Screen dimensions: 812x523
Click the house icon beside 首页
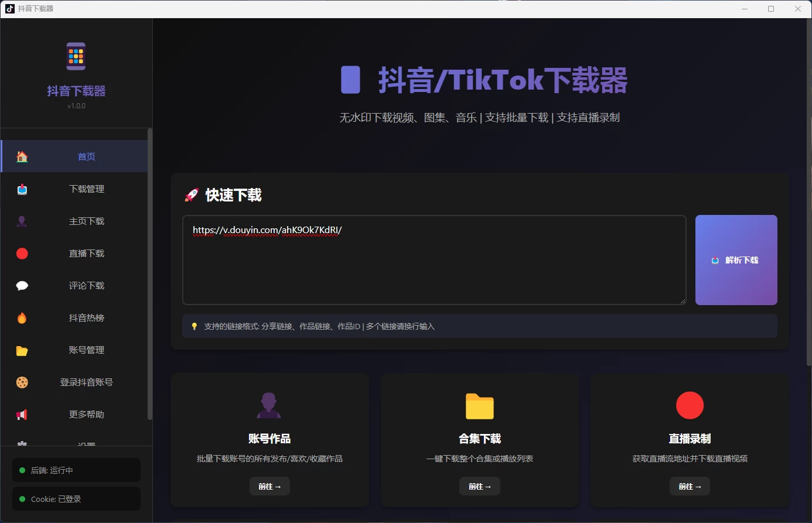coord(22,156)
